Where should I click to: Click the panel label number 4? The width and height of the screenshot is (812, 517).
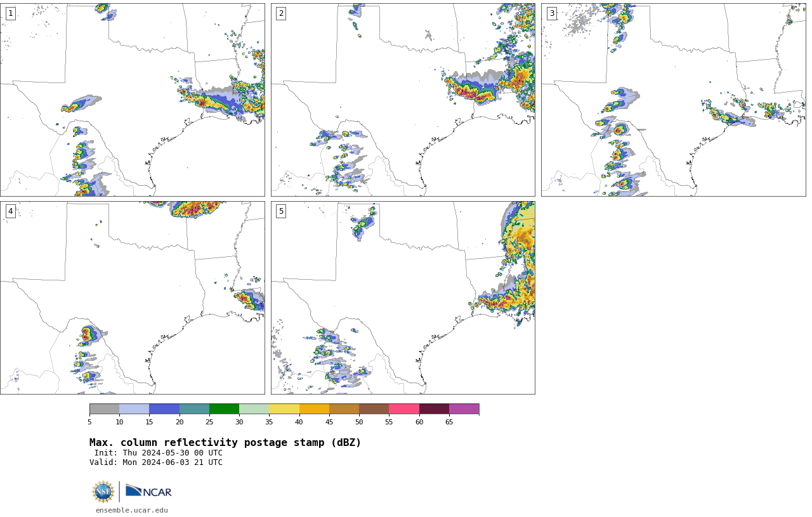click(10, 211)
